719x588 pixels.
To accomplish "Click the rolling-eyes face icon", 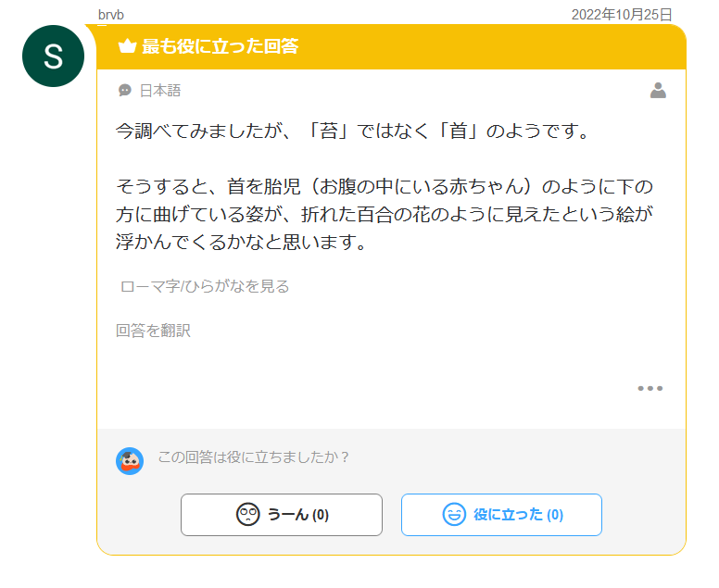I will coord(248,514).
